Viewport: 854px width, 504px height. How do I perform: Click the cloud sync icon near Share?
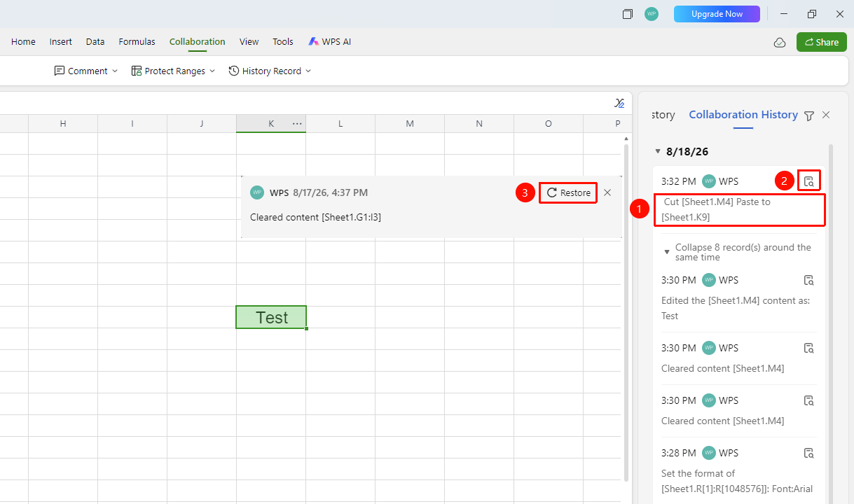pos(780,43)
